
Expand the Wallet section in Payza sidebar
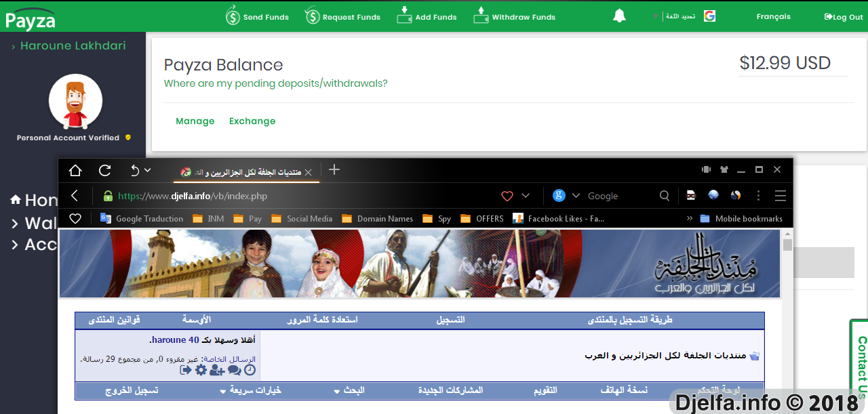click(34, 223)
